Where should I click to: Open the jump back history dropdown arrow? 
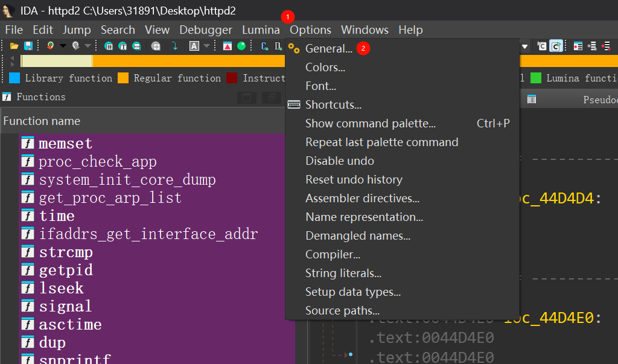click(x=63, y=46)
